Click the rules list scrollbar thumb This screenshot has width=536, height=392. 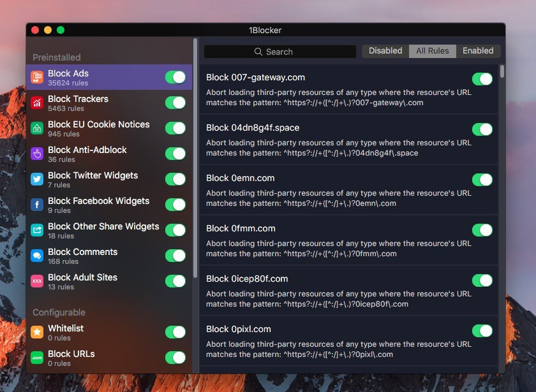[502, 71]
